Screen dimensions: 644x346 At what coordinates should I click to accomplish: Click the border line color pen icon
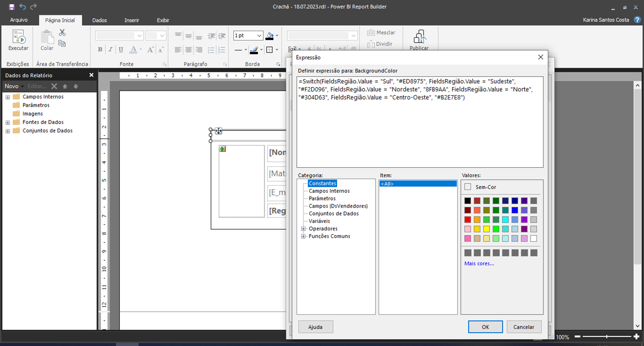pyautogui.click(x=254, y=50)
